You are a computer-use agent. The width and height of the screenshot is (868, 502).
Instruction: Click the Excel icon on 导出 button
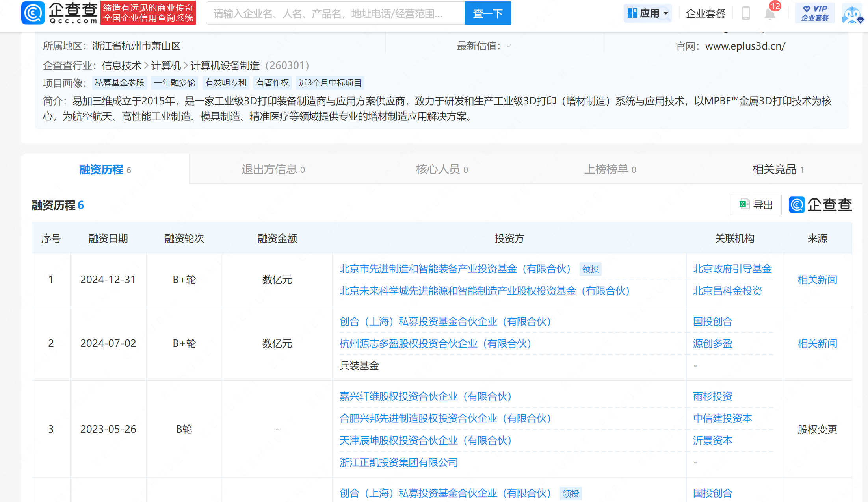(744, 204)
